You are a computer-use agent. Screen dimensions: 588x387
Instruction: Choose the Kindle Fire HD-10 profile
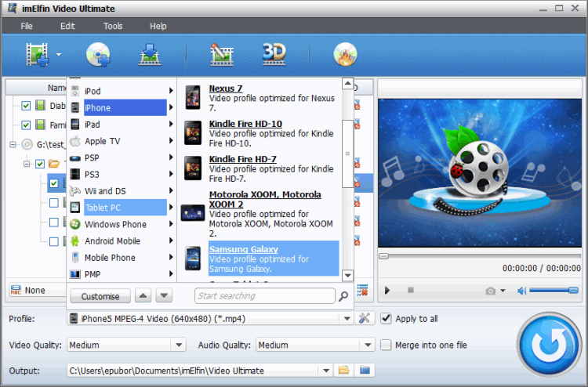point(245,124)
